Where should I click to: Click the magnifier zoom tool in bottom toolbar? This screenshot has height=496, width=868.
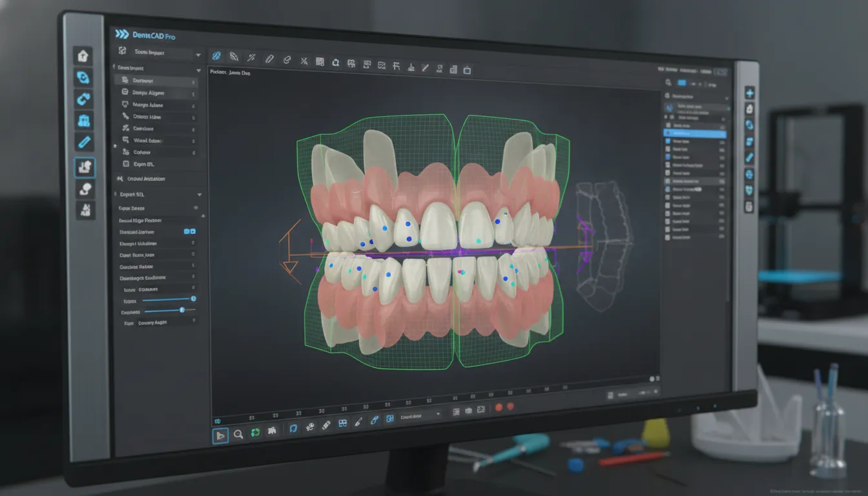tap(238, 435)
